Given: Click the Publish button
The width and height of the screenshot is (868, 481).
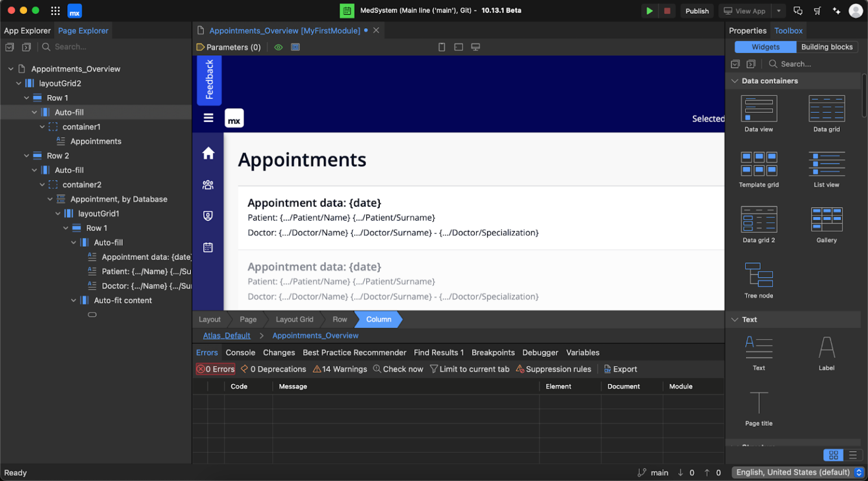Looking at the screenshot, I should [697, 11].
